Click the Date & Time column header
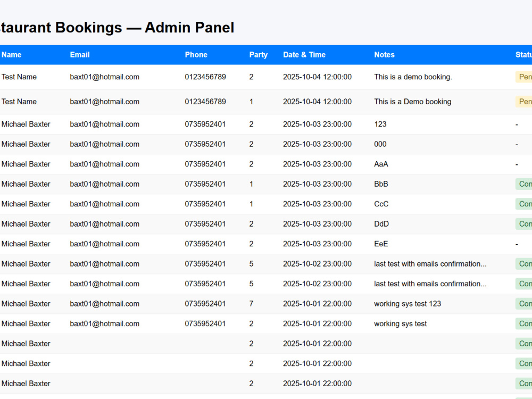532x399 pixels. pos(304,55)
